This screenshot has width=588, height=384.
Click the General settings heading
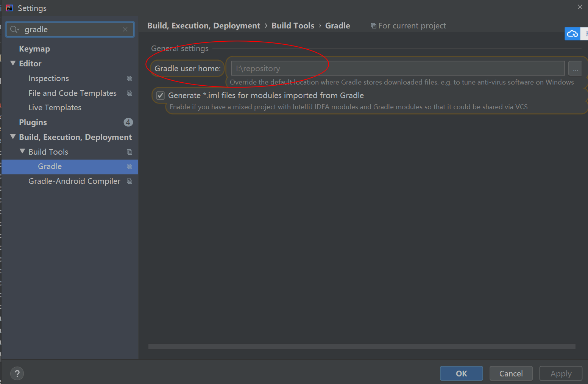(180, 49)
